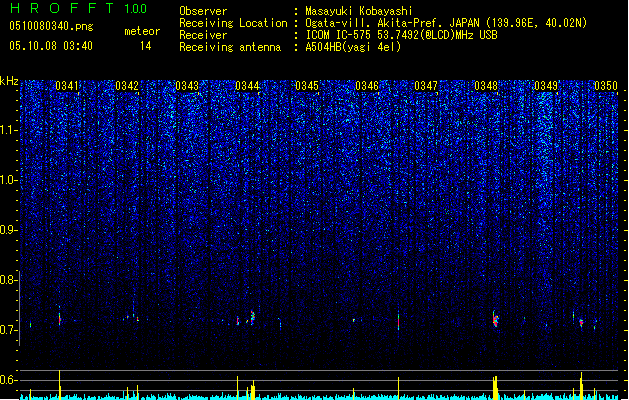Click the red vertical echo near 0347
Image resolution: width=629 pixels, height=400 pixels.
tap(398, 321)
